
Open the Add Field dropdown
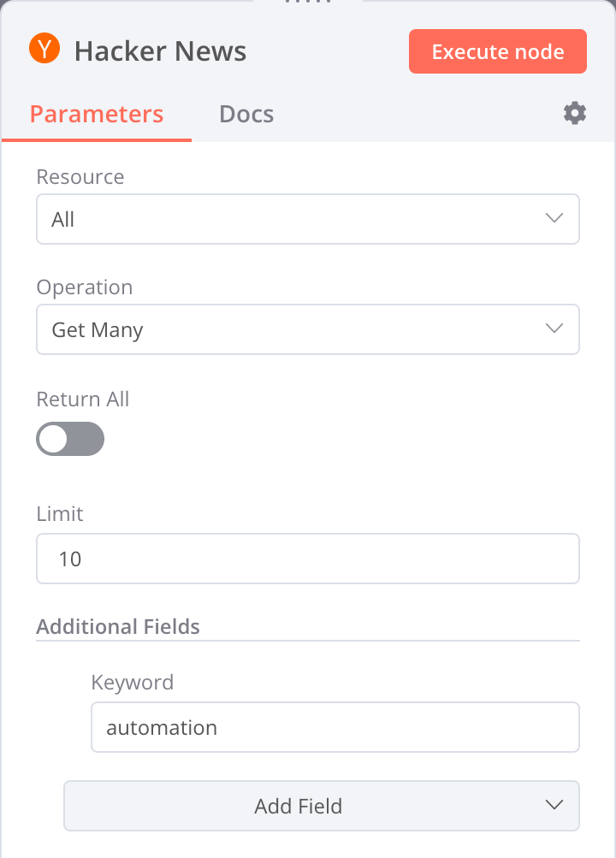[x=321, y=806]
